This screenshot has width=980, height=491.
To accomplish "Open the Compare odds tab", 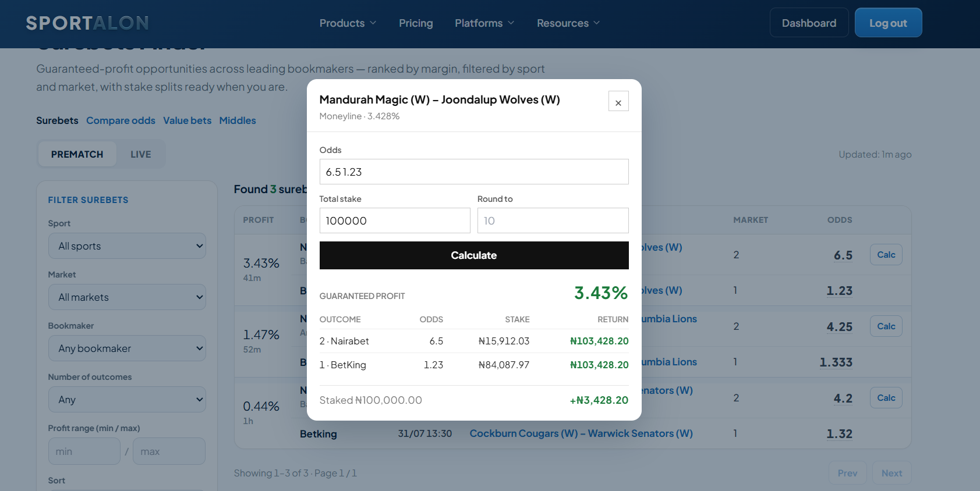I will [x=121, y=120].
